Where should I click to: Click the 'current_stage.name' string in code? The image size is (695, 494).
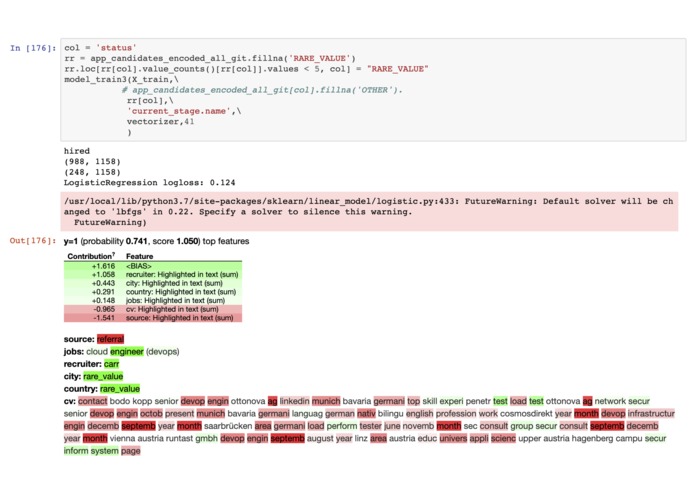tap(179, 111)
